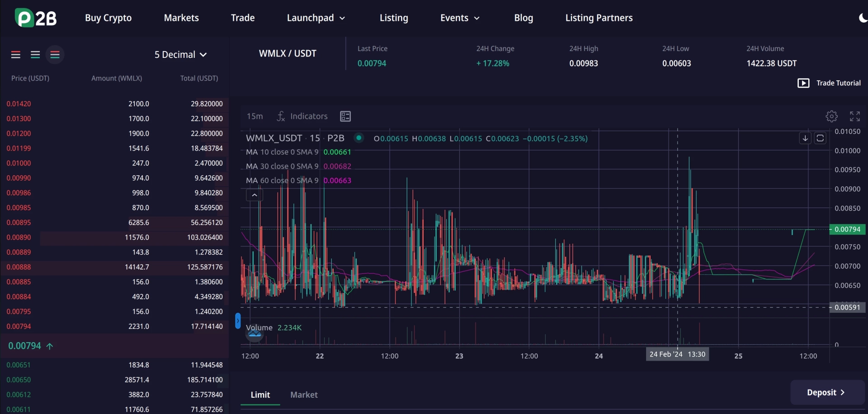The image size is (868, 414).
Task: Open chart templates layout icon
Action: tap(345, 116)
